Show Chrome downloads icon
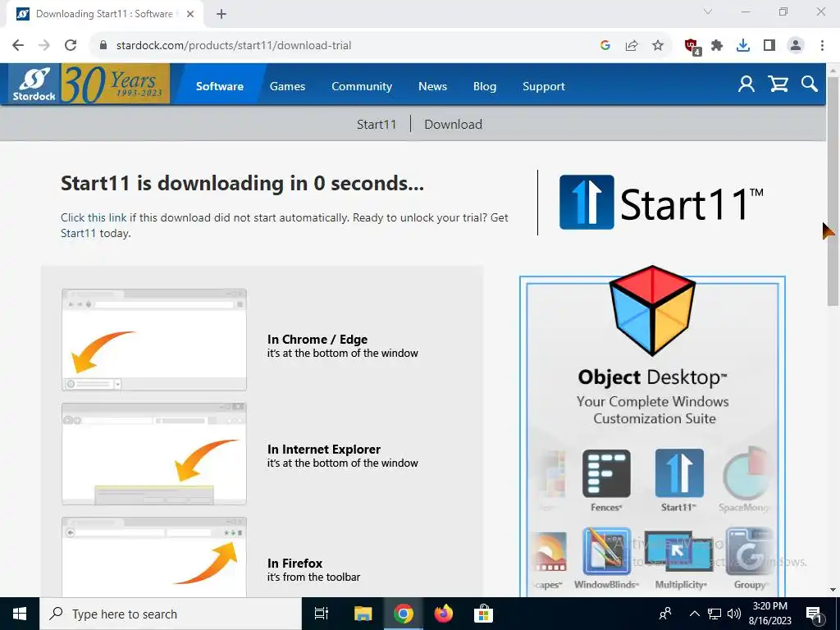Image resolution: width=840 pixels, height=630 pixels. [743, 46]
